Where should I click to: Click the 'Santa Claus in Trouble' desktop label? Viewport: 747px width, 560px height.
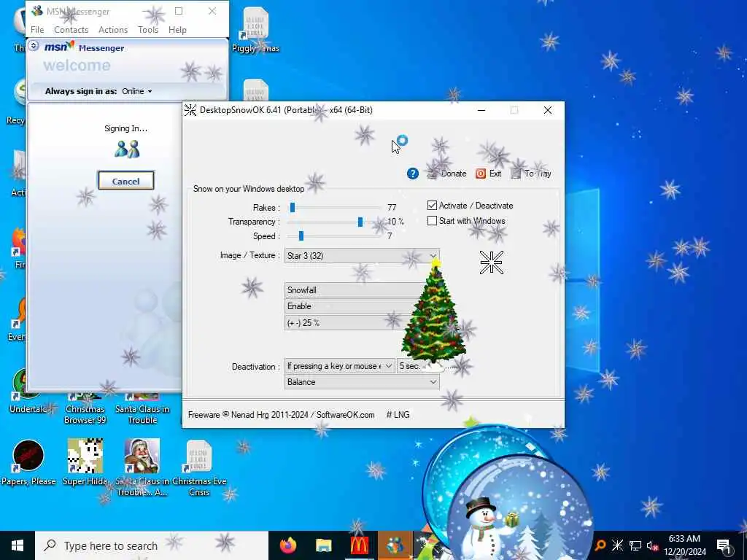tap(142, 414)
